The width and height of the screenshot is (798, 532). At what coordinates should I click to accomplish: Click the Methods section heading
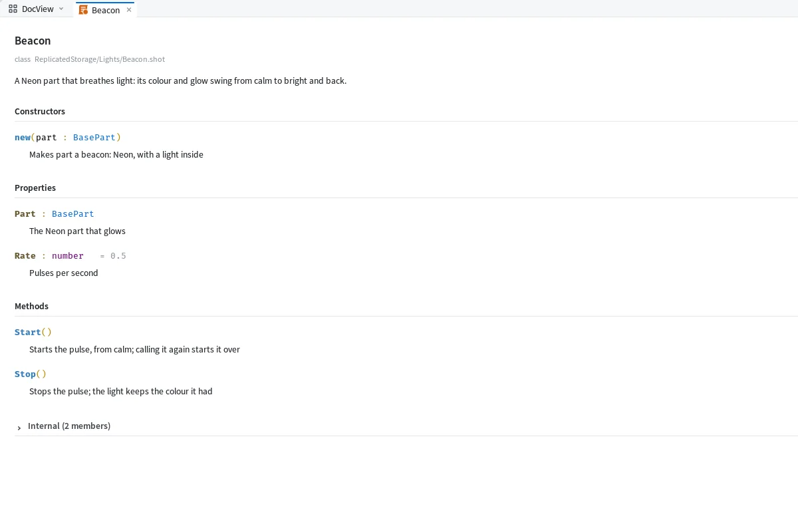[x=31, y=306]
